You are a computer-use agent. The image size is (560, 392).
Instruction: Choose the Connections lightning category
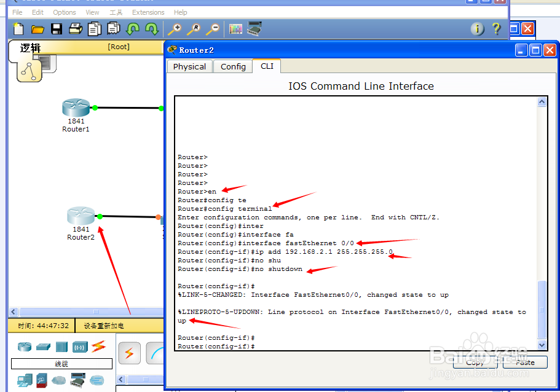tap(98, 347)
